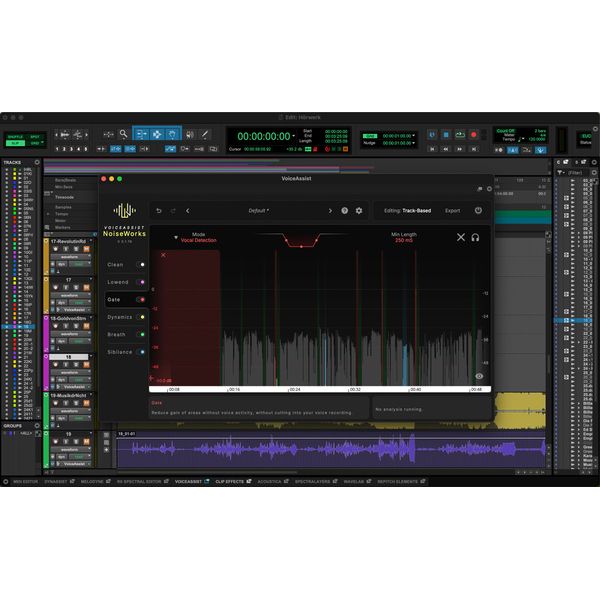
Task: Click go to end transport button
Action: point(474,149)
